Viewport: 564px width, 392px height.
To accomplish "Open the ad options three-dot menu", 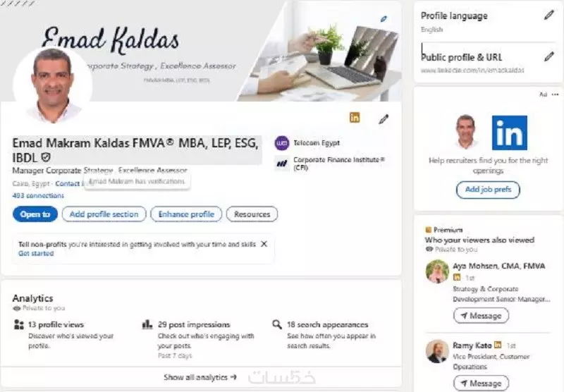I will click(556, 94).
